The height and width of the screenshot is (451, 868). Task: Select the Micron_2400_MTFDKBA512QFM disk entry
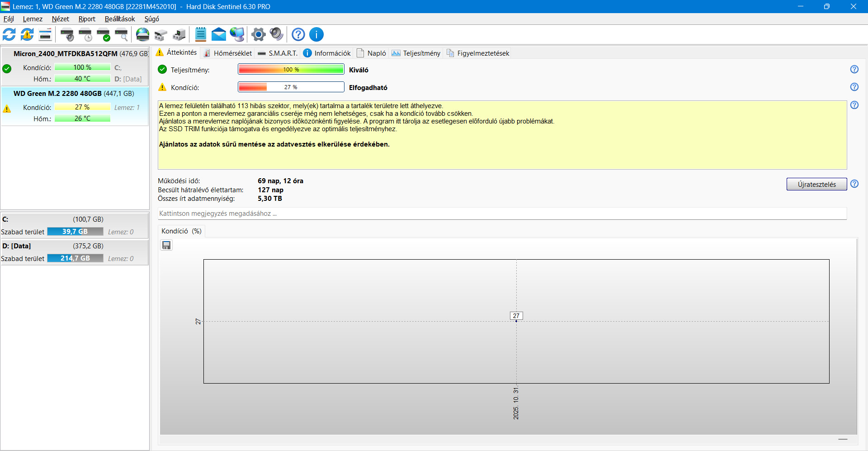pyautogui.click(x=75, y=66)
